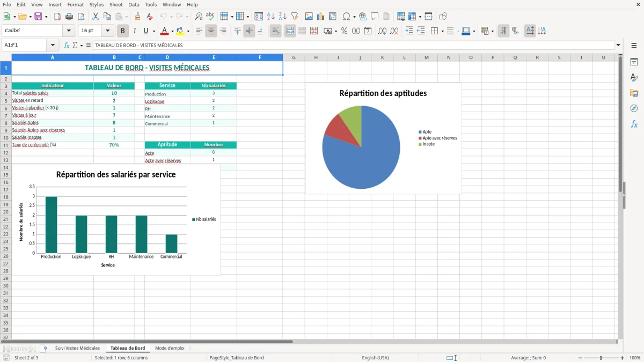Click the Format as Date icon
644x362 pixels.
[368, 31]
